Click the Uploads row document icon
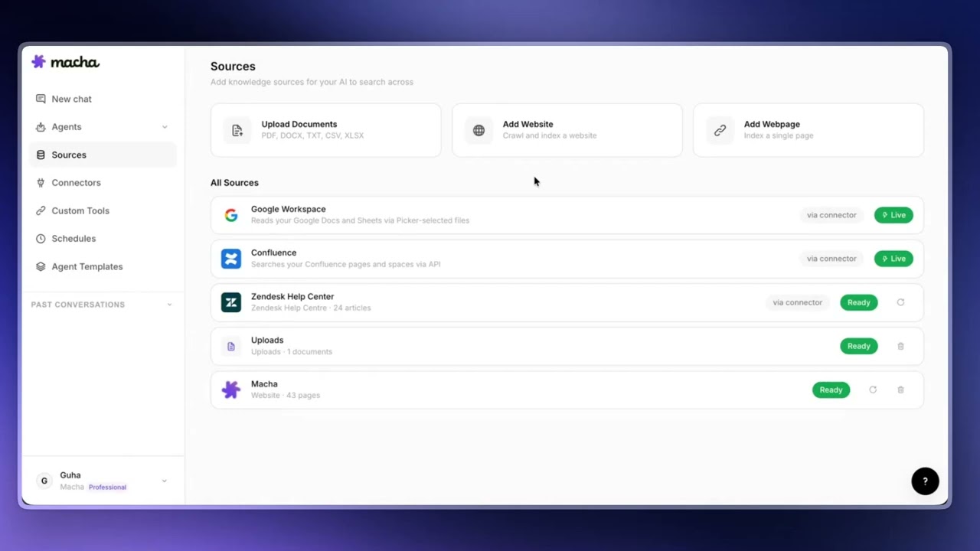 (231, 346)
